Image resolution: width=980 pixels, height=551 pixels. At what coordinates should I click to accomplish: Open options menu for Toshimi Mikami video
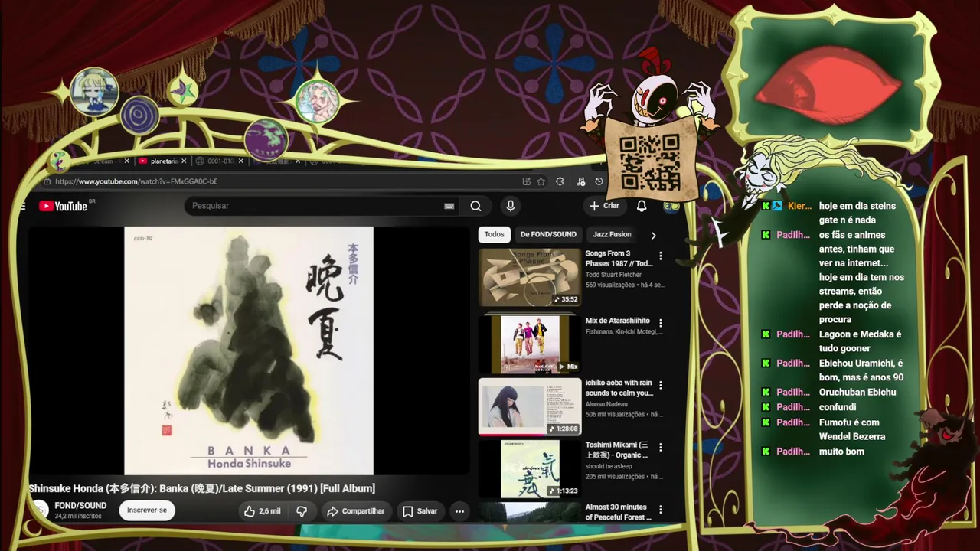[661, 447]
